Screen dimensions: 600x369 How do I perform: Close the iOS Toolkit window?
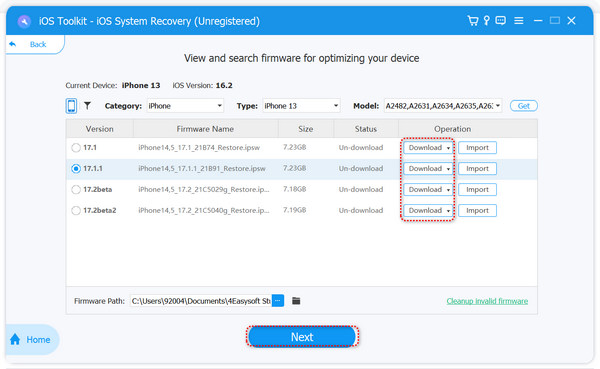click(x=571, y=21)
